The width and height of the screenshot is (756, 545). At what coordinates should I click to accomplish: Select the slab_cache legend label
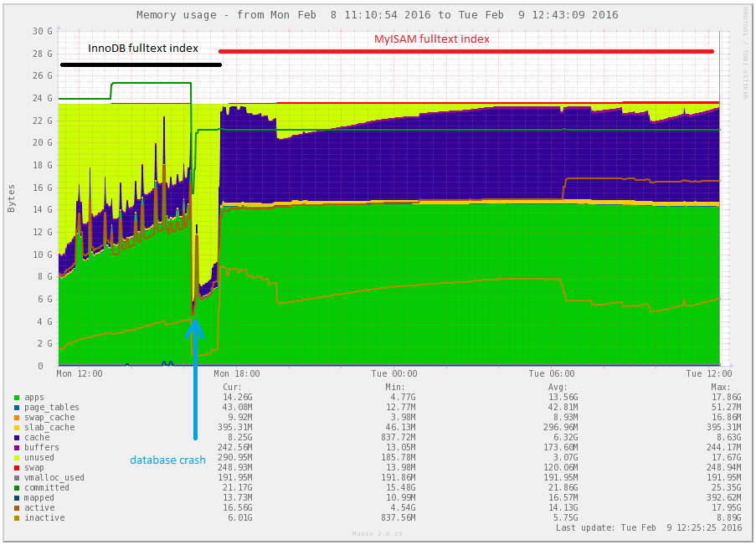(49, 428)
